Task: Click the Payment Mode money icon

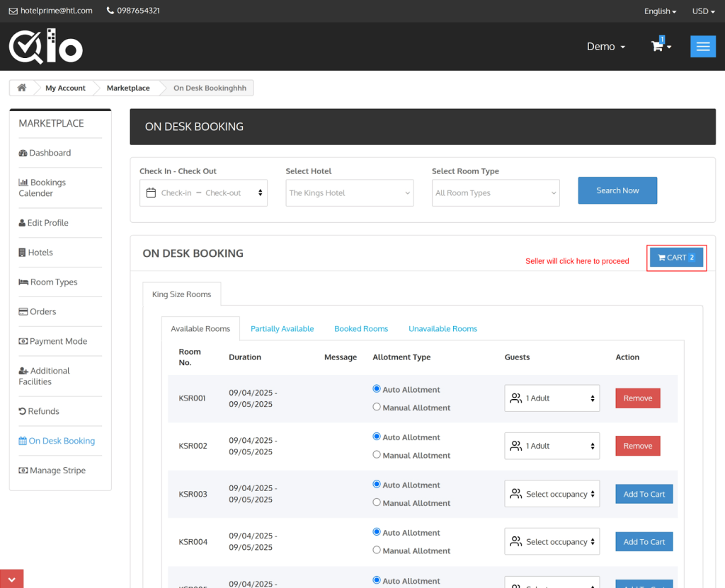Action: [x=23, y=341]
